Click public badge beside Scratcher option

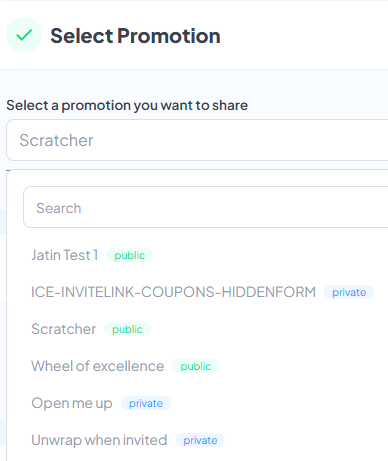click(x=127, y=329)
